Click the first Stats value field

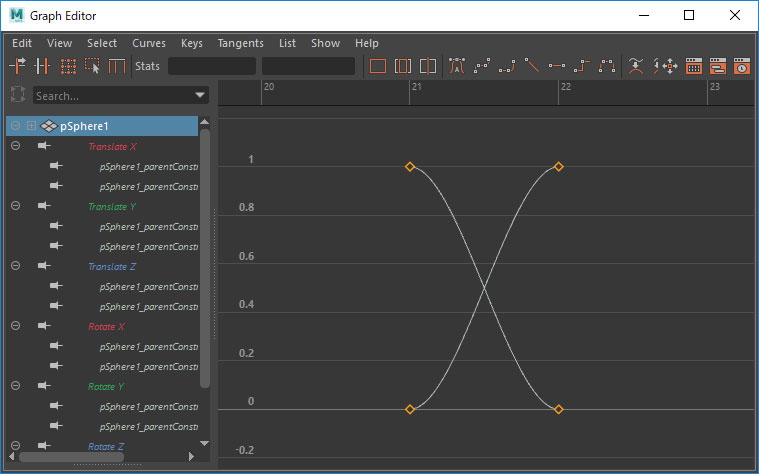[x=212, y=66]
